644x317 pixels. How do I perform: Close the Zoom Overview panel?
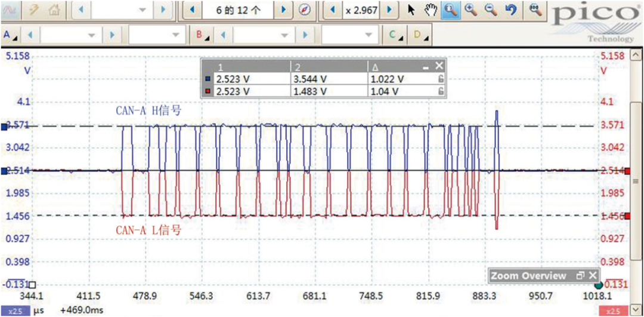592,276
